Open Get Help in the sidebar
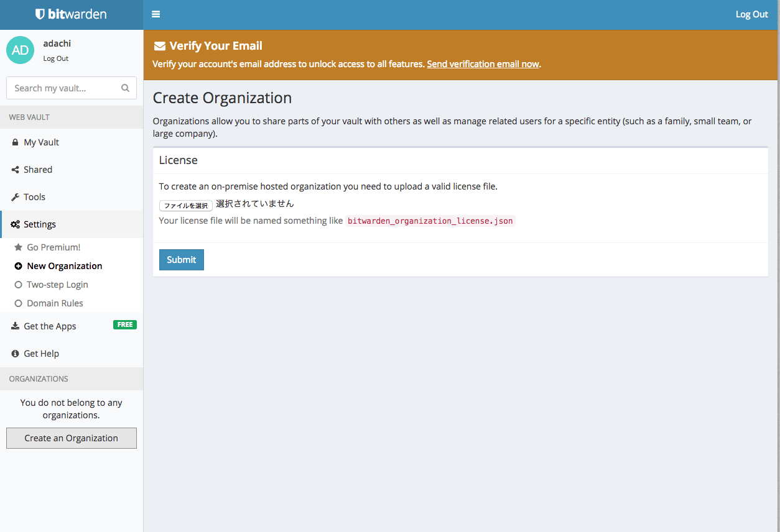Viewport: 780px width, 532px height. tap(41, 354)
